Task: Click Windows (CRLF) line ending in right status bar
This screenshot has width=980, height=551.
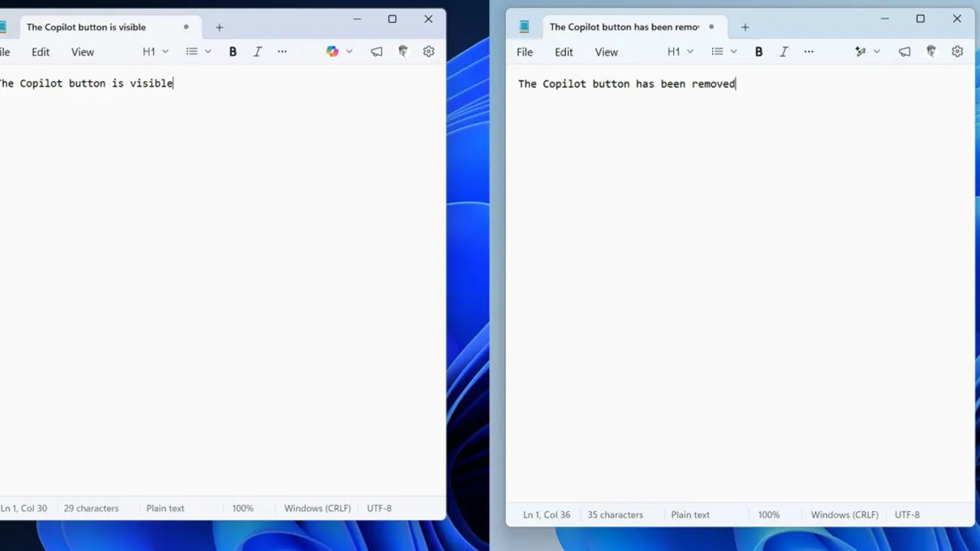Action: tap(844, 515)
